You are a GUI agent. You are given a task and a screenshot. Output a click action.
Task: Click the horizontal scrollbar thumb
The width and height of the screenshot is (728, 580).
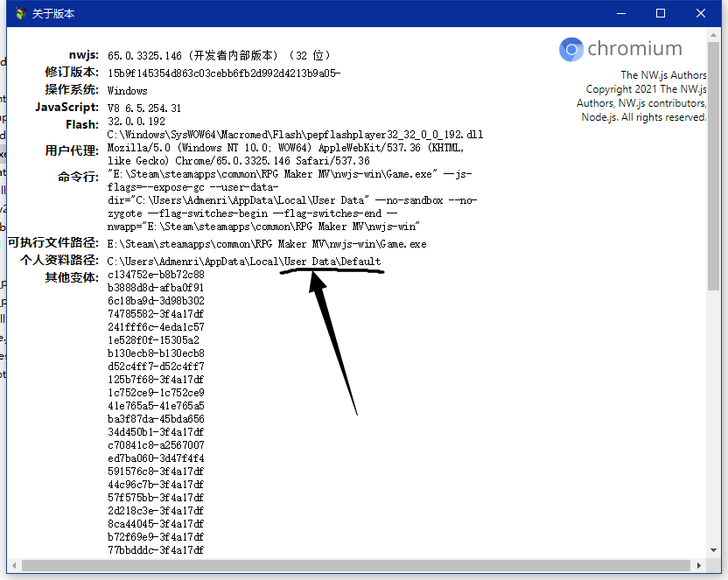(x=356, y=566)
